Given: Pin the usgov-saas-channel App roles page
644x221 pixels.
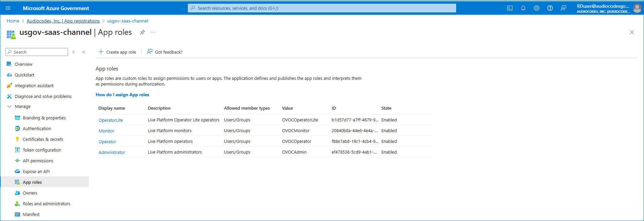Looking at the screenshot, I should pyautogui.click(x=143, y=32).
